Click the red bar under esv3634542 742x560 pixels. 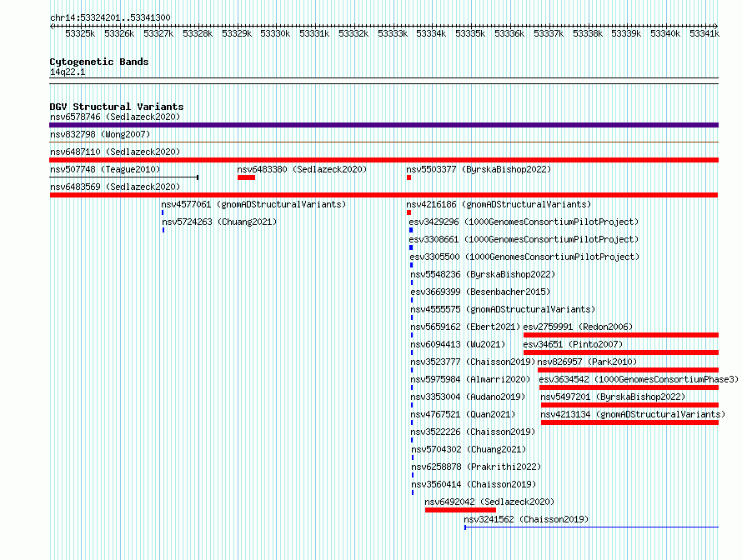[629, 387]
